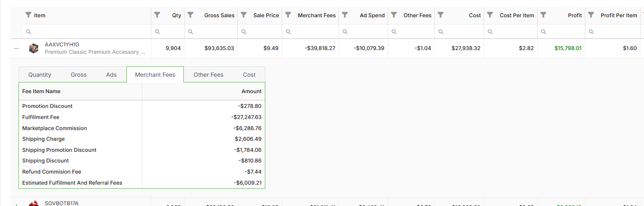The width and height of the screenshot is (644, 206).
Task: Switch to the Cost tab
Action: pyautogui.click(x=249, y=75)
